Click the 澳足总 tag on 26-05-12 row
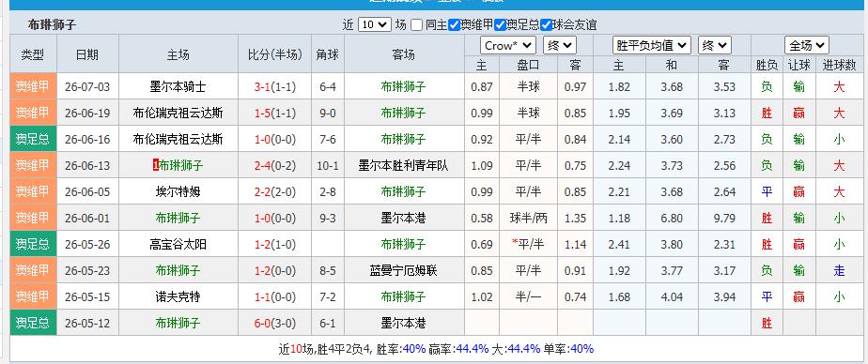Viewport: 868px width, 364px height. [33, 323]
